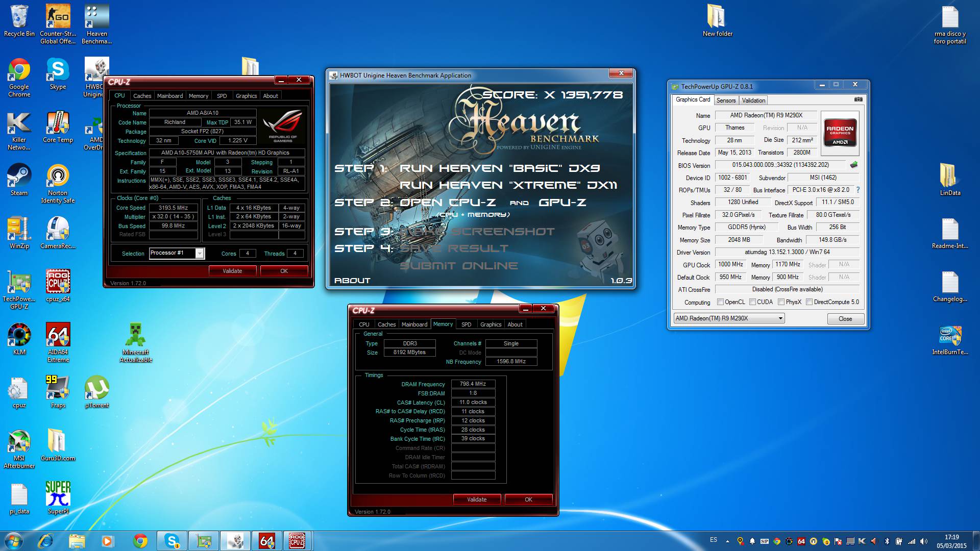This screenshot has height=551, width=980.
Task: Click the Windows Start button
Action: point(14,541)
